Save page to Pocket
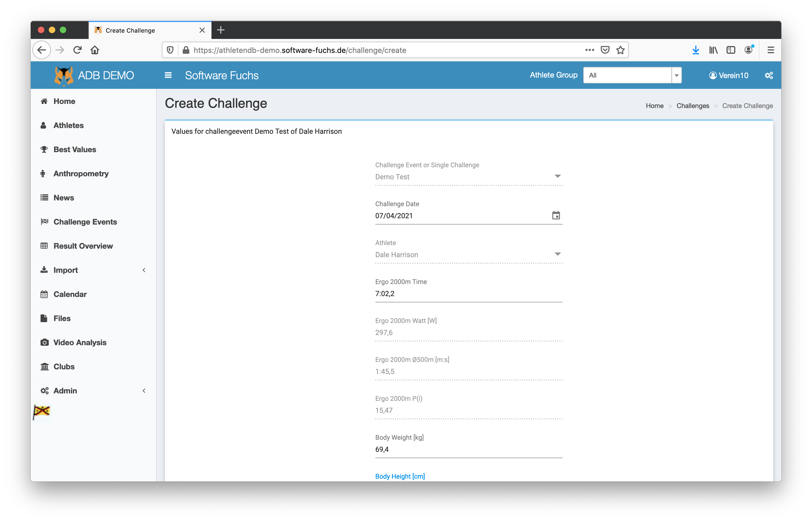The height and width of the screenshot is (522, 812). 605,50
